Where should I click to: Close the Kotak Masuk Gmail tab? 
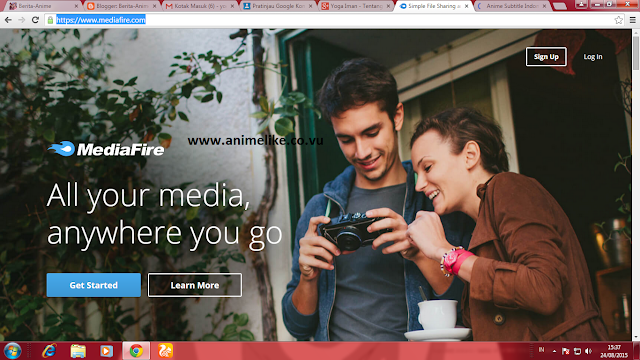pyautogui.click(x=232, y=6)
